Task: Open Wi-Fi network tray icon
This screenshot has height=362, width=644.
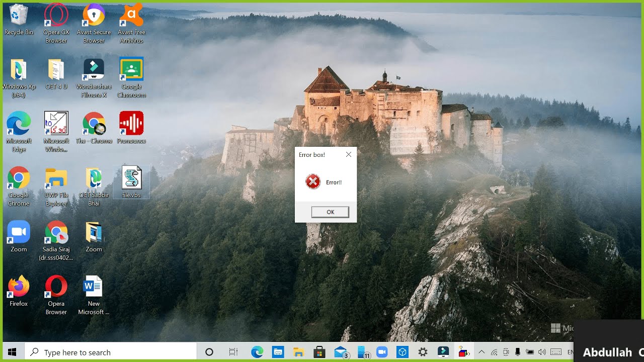Action: [x=494, y=352]
